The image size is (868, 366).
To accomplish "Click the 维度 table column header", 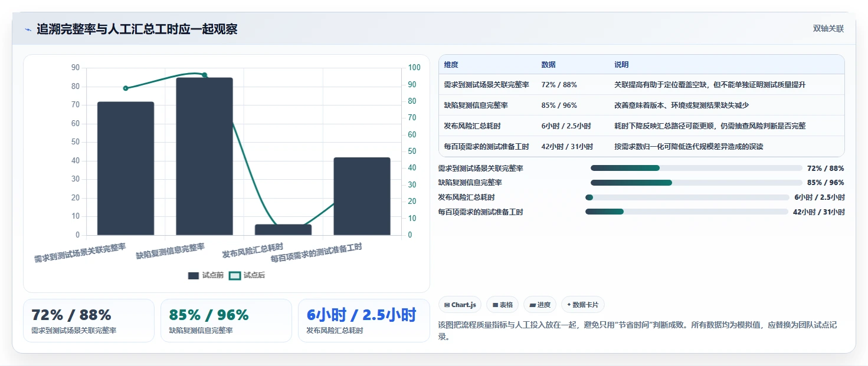I will coord(451,65).
